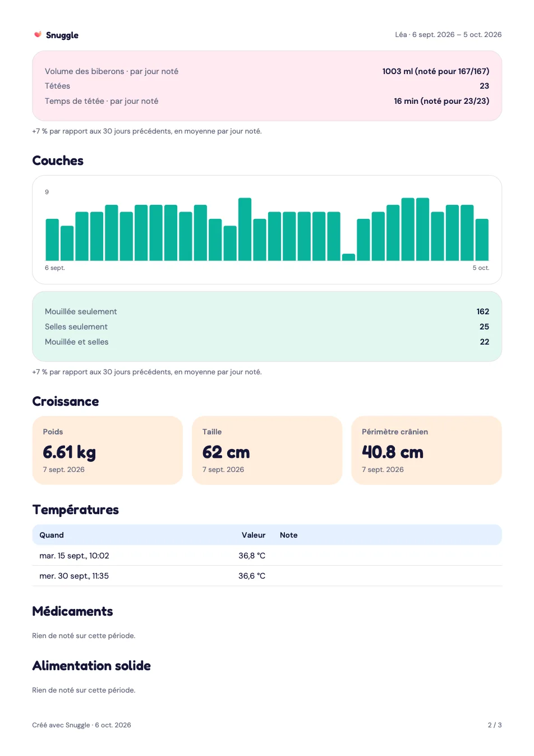Click the "Tétées" row label
The width and height of the screenshot is (534, 756).
[57, 86]
